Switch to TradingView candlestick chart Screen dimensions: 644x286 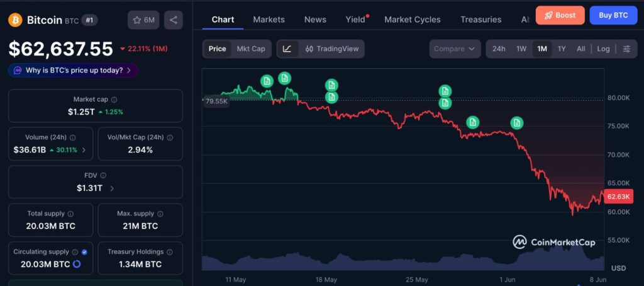(332, 49)
